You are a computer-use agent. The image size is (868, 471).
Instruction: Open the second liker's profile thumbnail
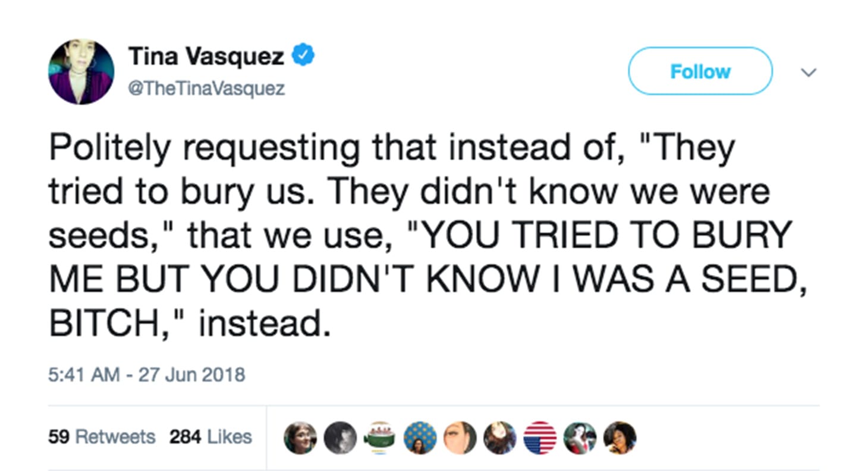pyautogui.click(x=340, y=438)
